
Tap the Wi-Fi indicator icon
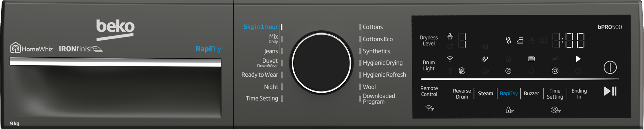coord(450,59)
